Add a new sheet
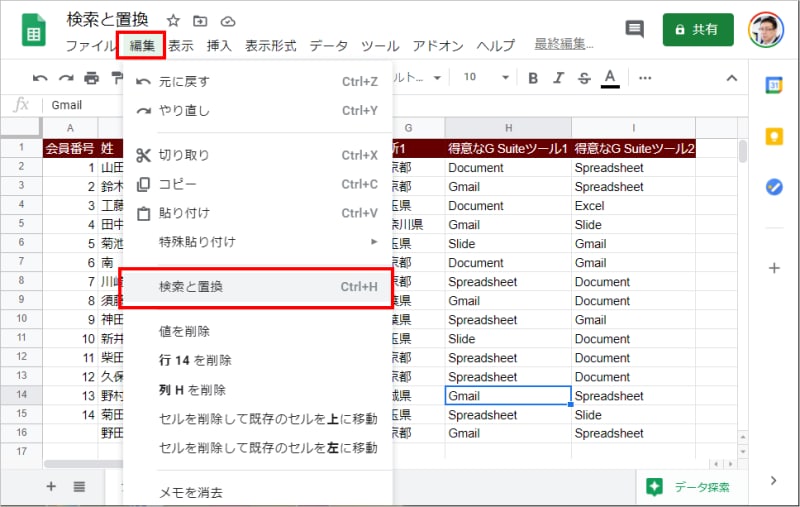This screenshot has width=800, height=507. tap(51, 486)
